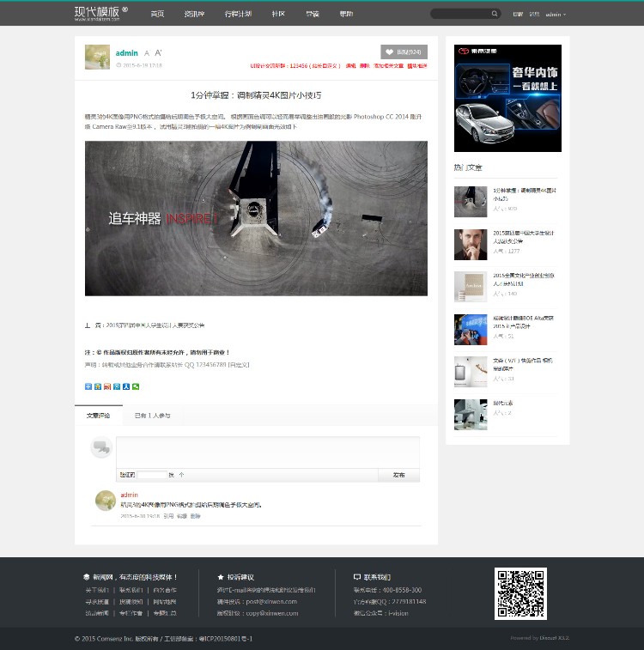This screenshot has height=650, width=644.
Task: Open the hot article thumbnail of a blue exhibition
Action: click(471, 330)
